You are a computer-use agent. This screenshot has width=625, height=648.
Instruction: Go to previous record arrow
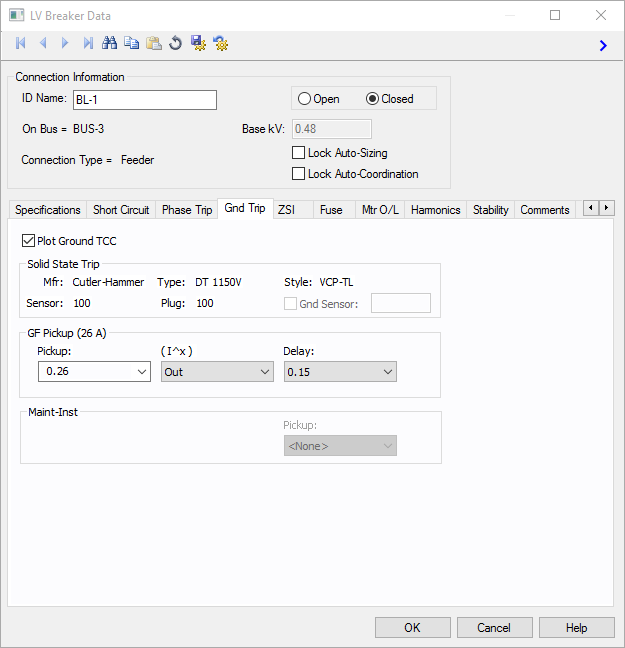pyautogui.click(x=43, y=43)
